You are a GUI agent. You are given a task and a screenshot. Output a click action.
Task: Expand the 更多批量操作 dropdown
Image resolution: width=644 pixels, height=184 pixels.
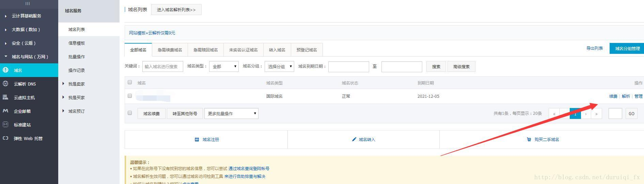[231, 113]
